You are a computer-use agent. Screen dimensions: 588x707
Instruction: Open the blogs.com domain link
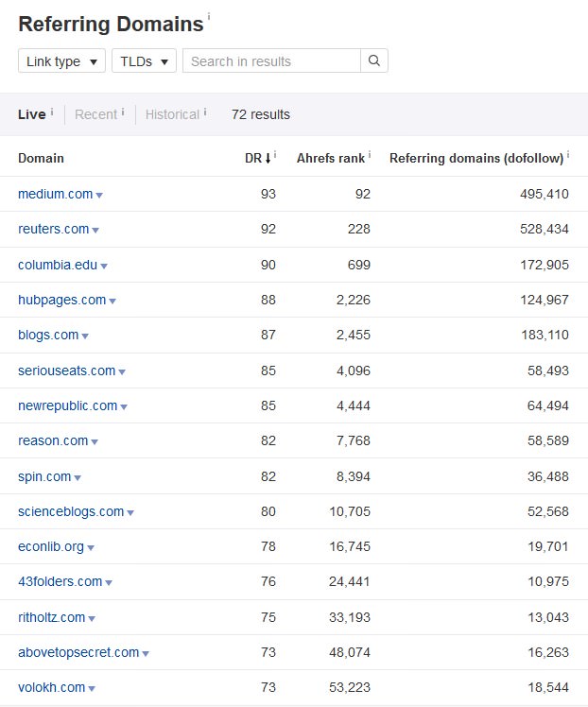click(x=48, y=335)
